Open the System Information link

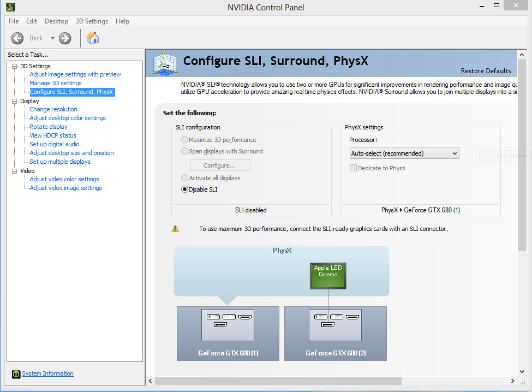[48, 373]
